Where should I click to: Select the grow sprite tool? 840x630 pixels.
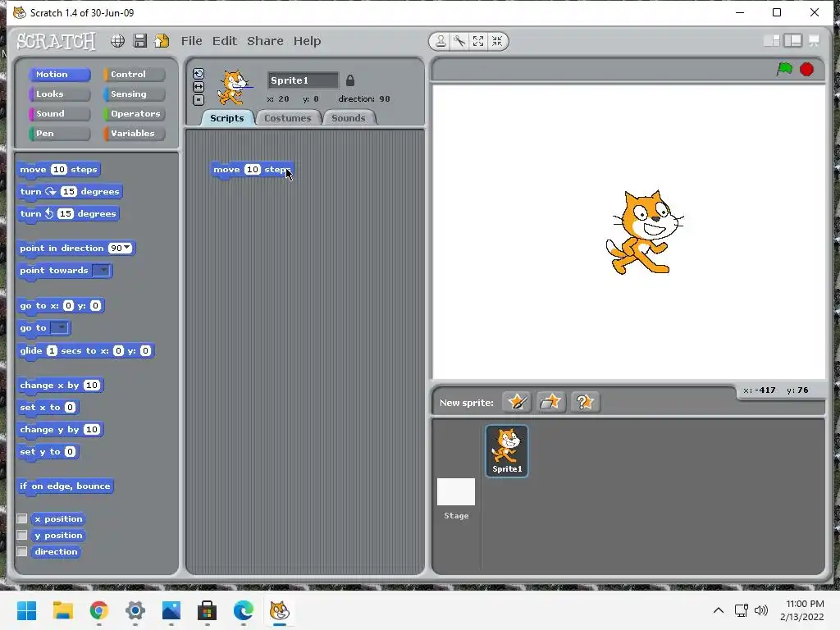(x=478, y=41)
